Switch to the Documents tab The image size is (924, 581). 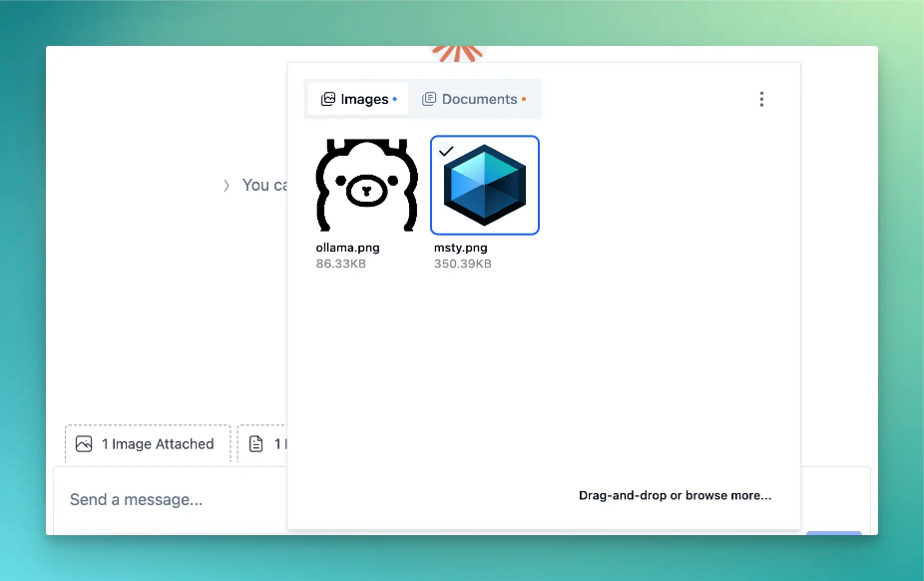tap(473, 99)
